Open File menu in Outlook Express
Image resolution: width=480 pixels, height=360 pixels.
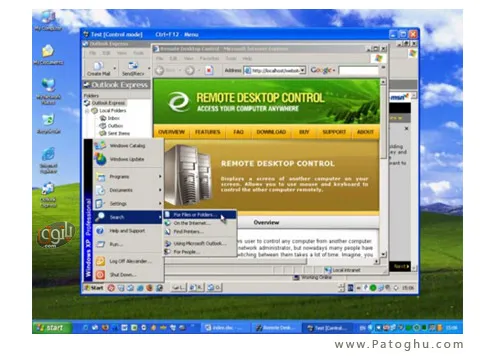tap(92, 53)
